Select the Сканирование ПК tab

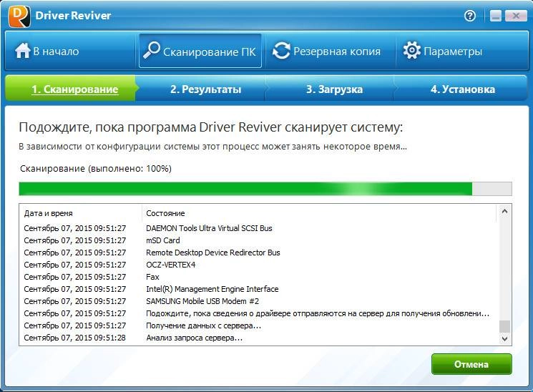[x=200, y=51]
